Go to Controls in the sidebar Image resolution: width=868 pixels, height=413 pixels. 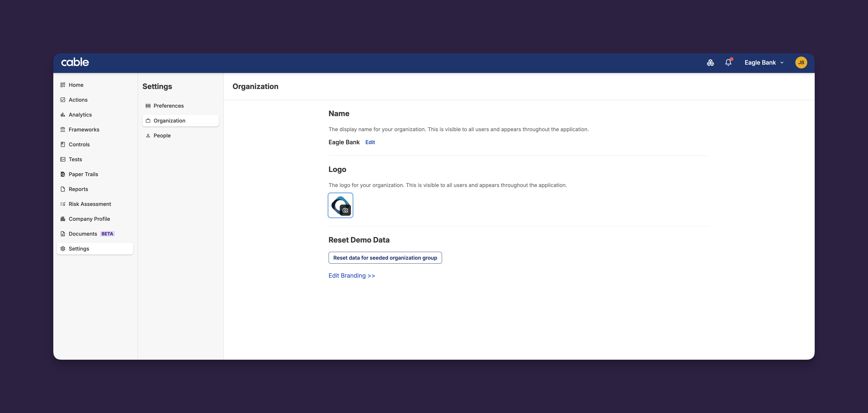[95, 145]
